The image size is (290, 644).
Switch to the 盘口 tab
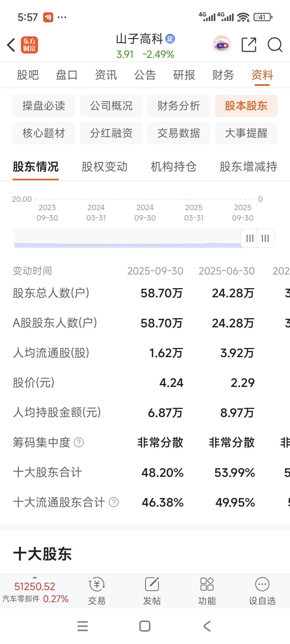point(67,75)
